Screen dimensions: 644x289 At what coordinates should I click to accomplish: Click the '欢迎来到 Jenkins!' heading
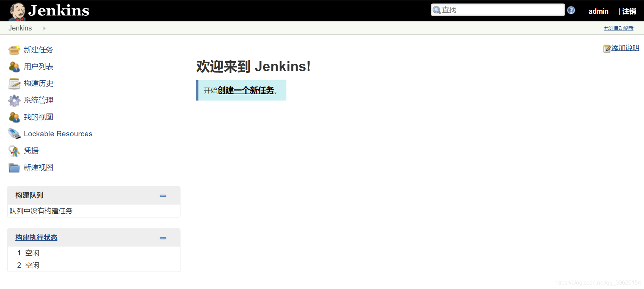pos(253,66)
